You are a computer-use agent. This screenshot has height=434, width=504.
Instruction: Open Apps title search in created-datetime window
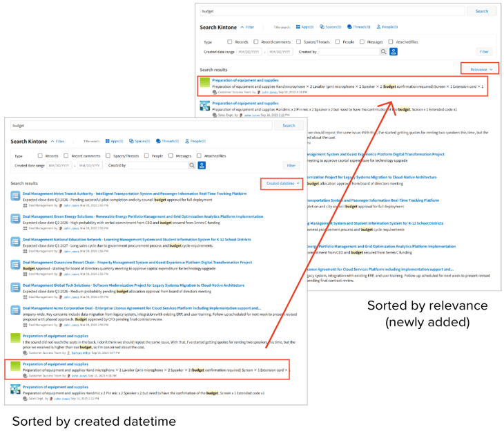pyautogui.click(x=114, y=141)
